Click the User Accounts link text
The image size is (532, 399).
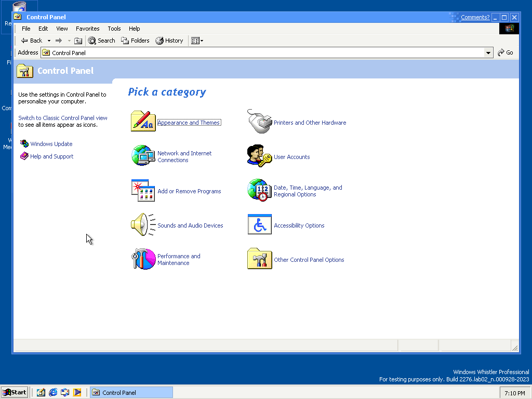coord(292,157)
